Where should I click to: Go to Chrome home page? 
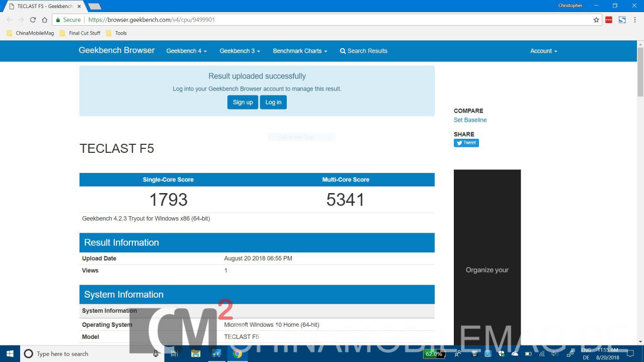coord(44,20)
